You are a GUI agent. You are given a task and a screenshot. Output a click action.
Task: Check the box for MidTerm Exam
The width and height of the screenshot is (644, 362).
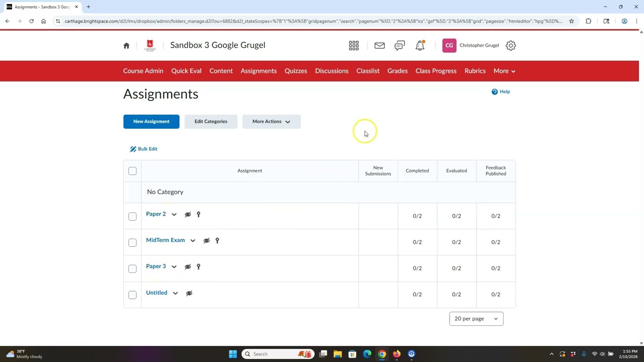[x=132, y=242]
